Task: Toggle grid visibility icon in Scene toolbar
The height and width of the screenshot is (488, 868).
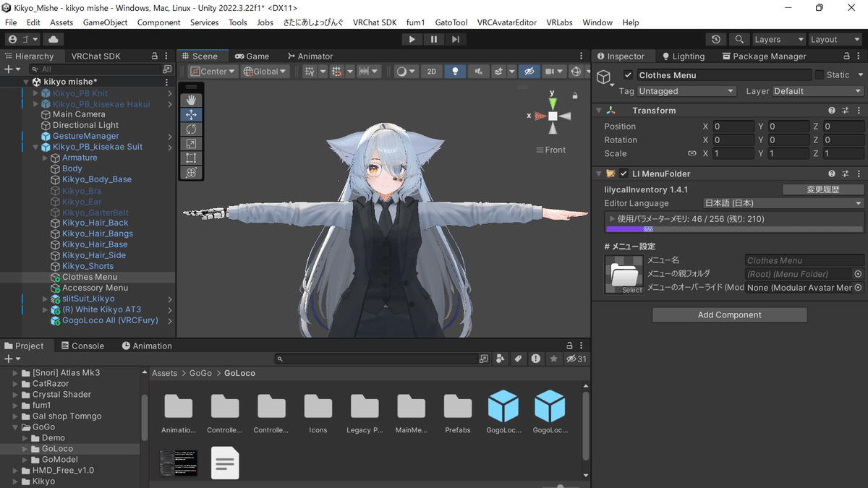Action: pos(310,71)
